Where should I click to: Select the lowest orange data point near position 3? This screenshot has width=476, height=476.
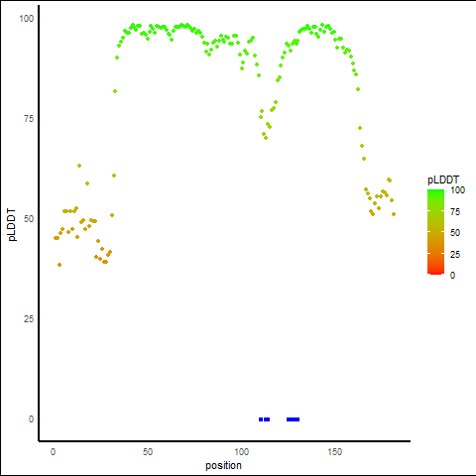point(59,265)
